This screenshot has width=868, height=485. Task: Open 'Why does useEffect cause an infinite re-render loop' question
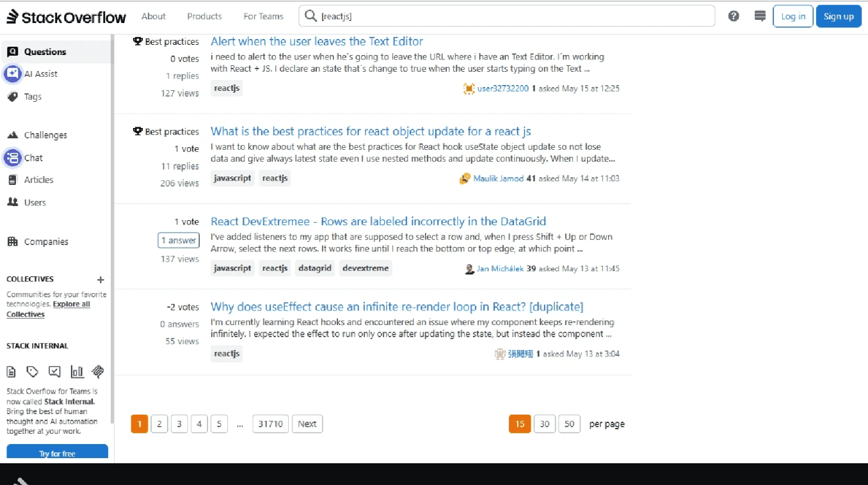[397, 307]
